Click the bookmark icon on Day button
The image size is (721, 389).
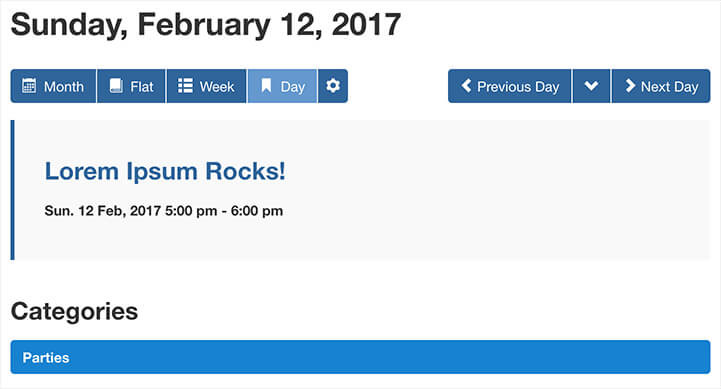point(266,86)
